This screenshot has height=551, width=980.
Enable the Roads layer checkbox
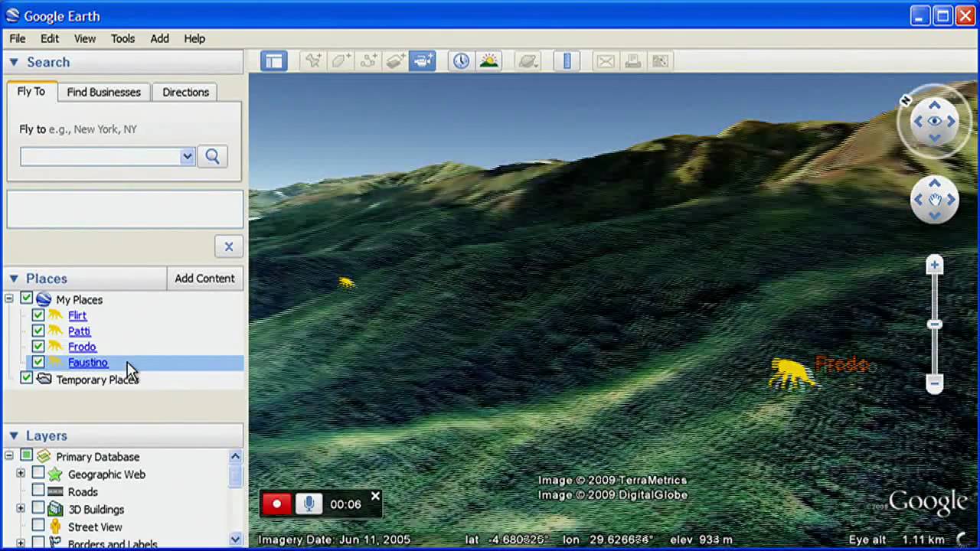click(x=38, y=491)
